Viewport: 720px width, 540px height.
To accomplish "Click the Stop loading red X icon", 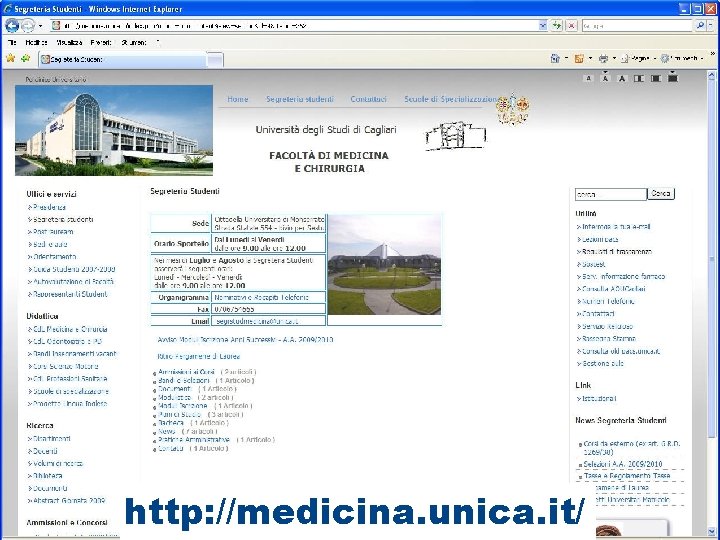I will [x=571, y=26].
